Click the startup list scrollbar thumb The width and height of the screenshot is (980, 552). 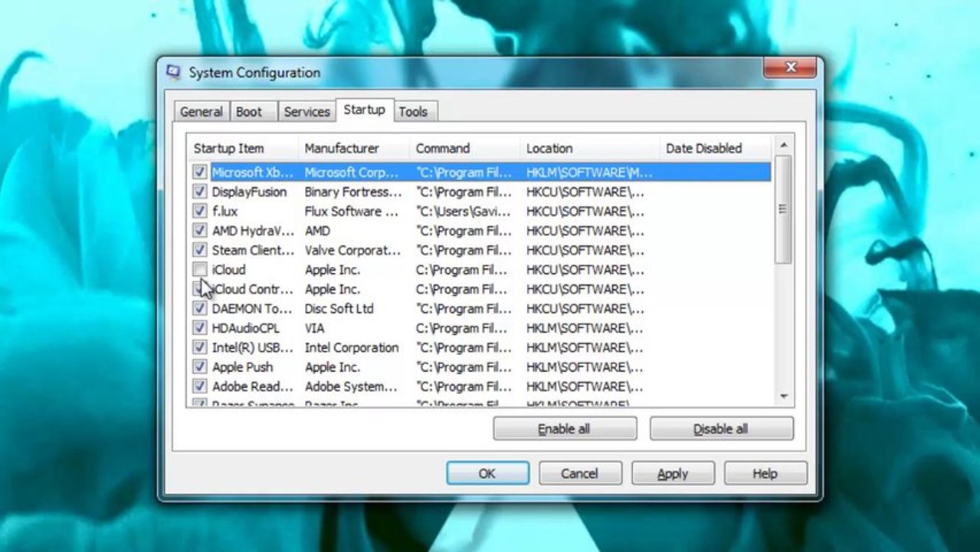(x=783, y=209)
